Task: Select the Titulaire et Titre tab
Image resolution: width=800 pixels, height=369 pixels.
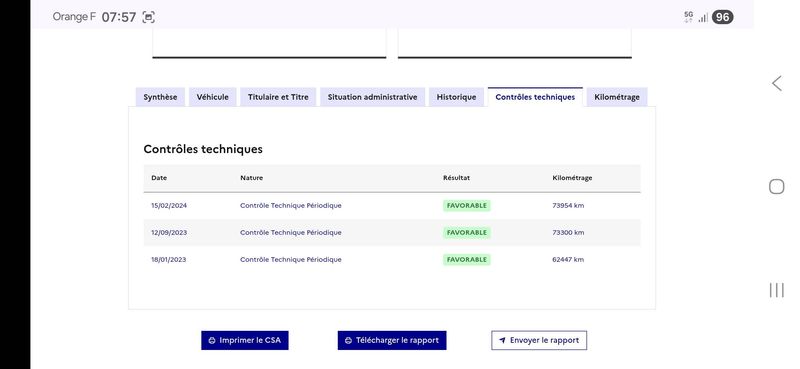Action: [278, 97]
